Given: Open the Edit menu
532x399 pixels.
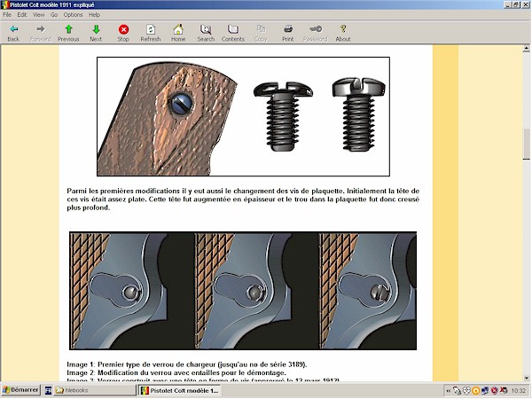Looking at the screenshot, I should click(x=22, y=14).
